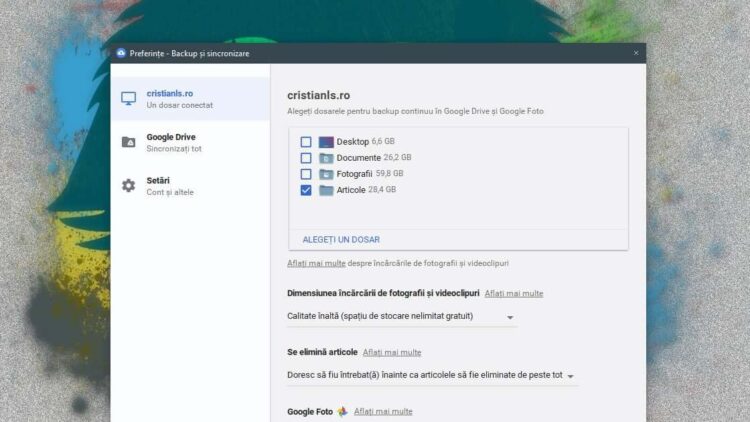Click the 26,2 GB size value
The height and width of the screenshot is (422, 750).
pos(397,157)
